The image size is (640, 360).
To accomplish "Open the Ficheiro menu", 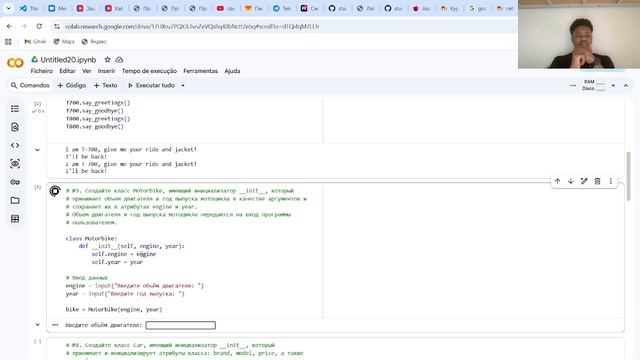I will (x=42, y=71).
